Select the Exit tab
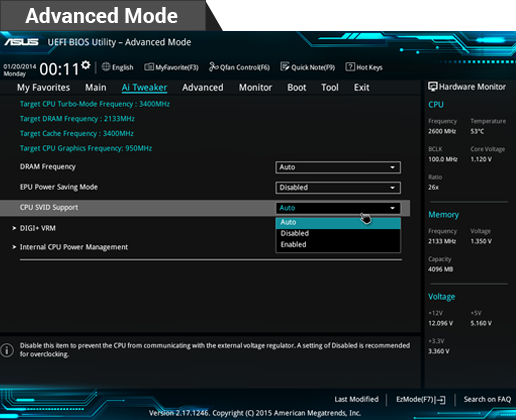The image size is (516, 420). click(x=362, y=88)
